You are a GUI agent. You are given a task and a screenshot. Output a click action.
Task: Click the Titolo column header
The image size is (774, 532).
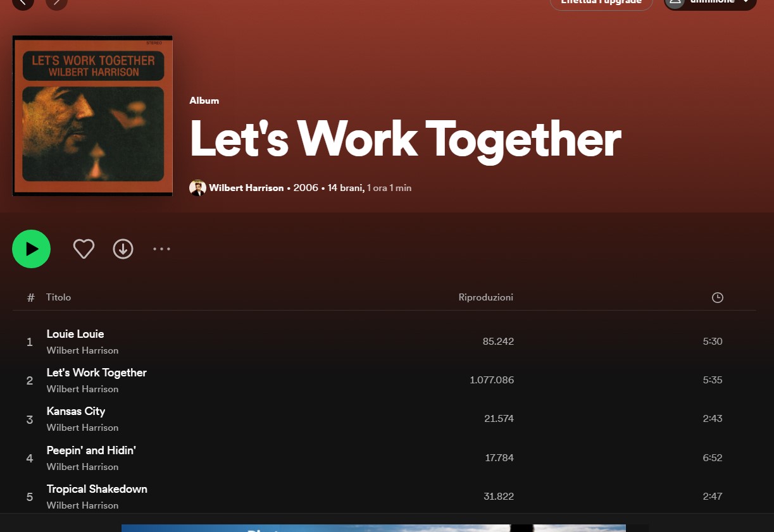click(58, 297)
